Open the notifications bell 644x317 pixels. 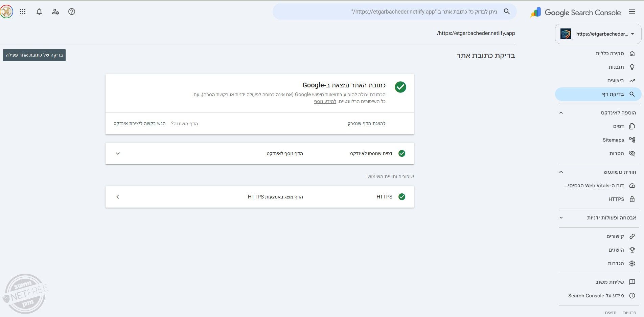[x=39, y=12]
